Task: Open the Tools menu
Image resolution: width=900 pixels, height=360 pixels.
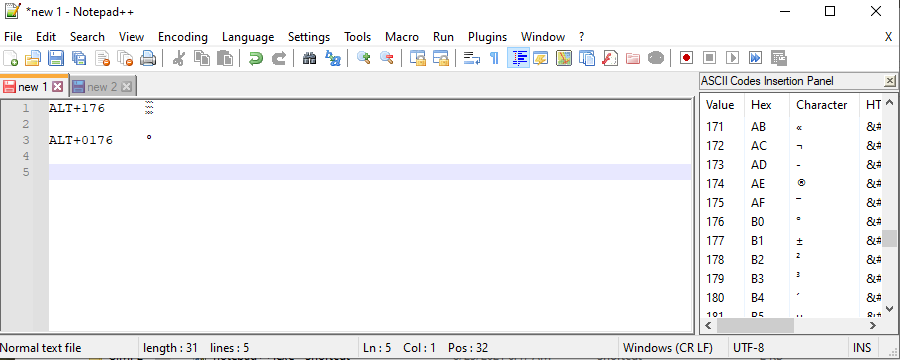Action: pos(358,37)
